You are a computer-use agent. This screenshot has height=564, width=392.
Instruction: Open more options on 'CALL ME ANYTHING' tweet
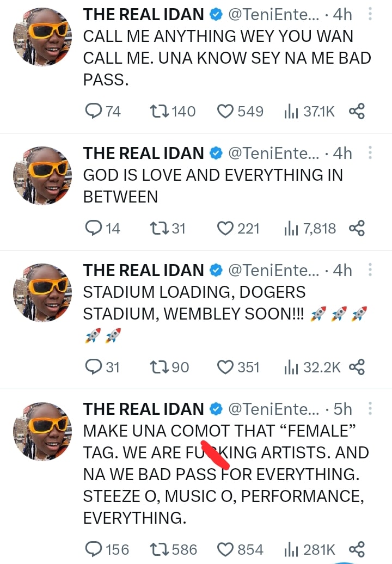point(370,15)
